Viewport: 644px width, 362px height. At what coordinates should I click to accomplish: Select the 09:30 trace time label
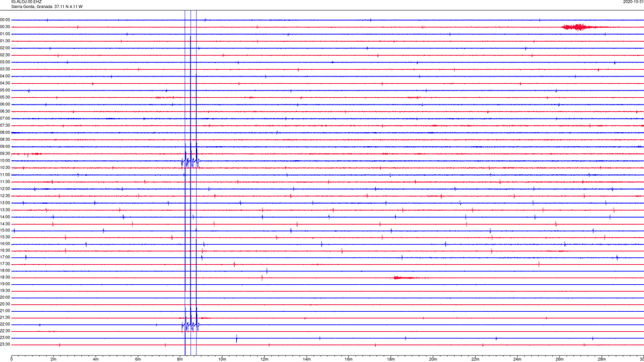coord(5,154)
